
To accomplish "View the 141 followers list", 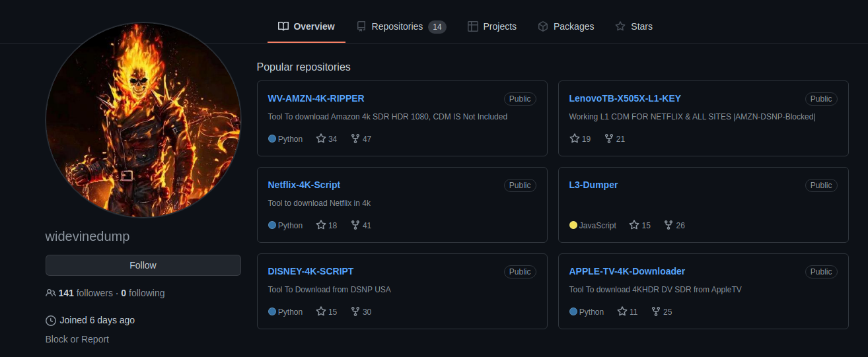I will pyautogui.click(x=85, y=293).
